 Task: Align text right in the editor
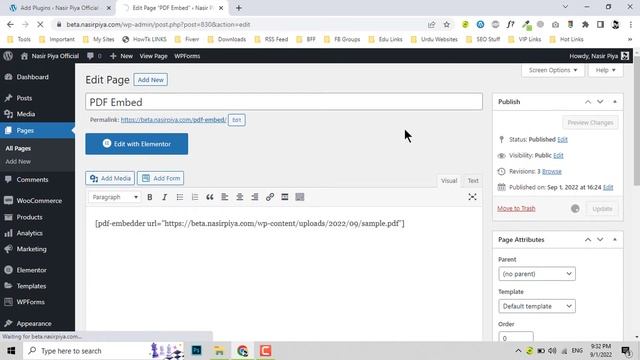pyautogui.click(x=255, y=197)
